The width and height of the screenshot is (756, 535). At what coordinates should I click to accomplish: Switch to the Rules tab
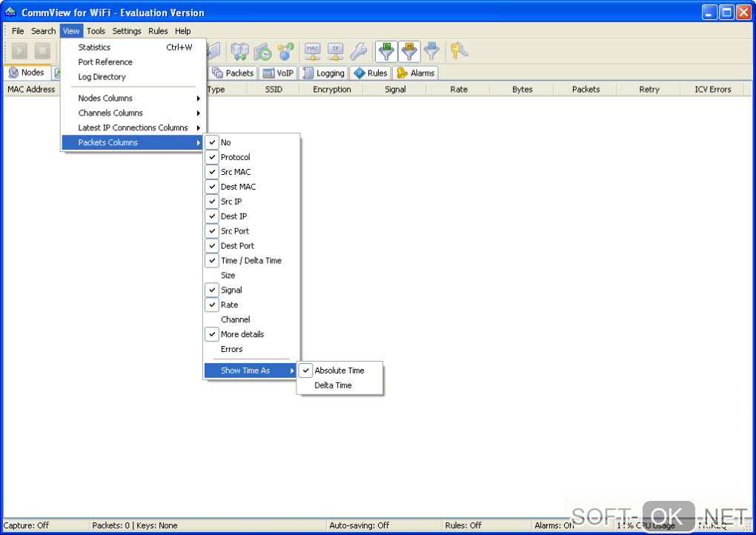[x=371, y=73]
